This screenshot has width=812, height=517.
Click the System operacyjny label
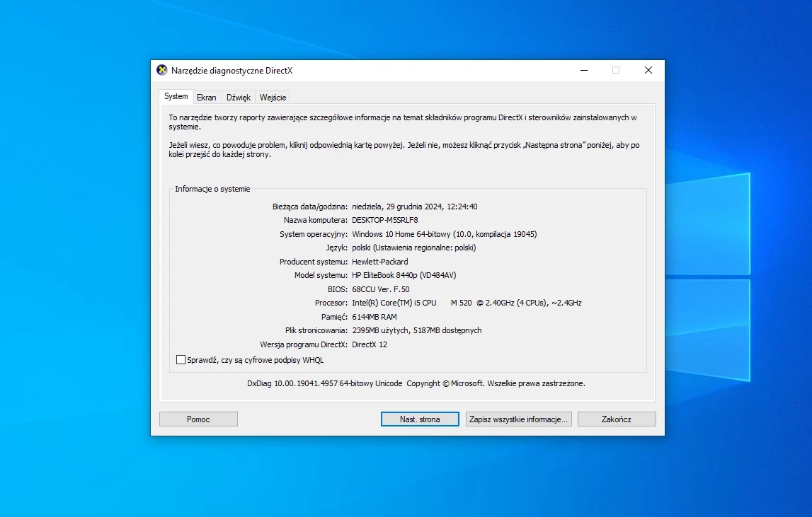pyautogui.click(x=314, y=234)
